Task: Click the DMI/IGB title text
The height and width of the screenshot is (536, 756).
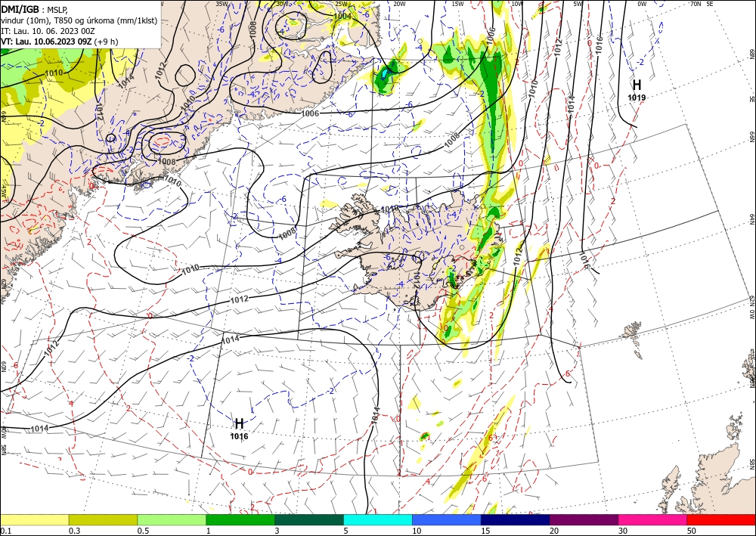Action: click(20, 10)
